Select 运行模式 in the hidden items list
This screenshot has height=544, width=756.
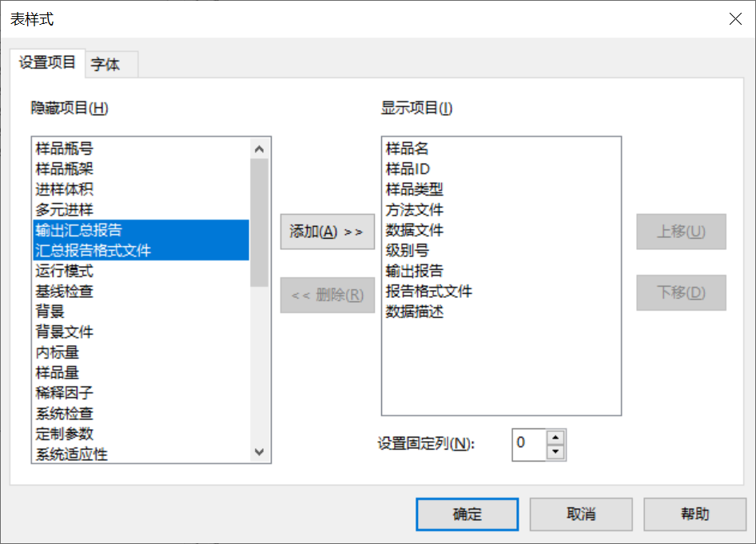click(x=141, y=271)
